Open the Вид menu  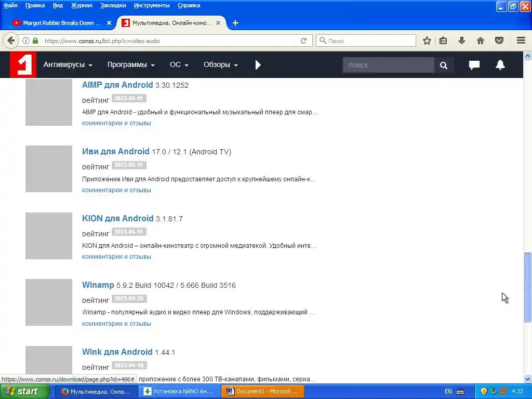58,5
